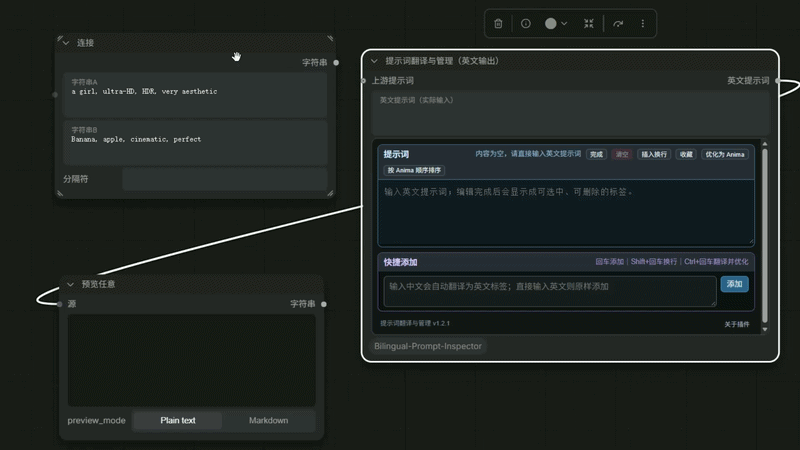Image resolution: width=800 pixels, height=450 pixels.
Task: Click the scrollbar down arrow in prompt node
Action: pyautogui.click(x=764, y=330)
